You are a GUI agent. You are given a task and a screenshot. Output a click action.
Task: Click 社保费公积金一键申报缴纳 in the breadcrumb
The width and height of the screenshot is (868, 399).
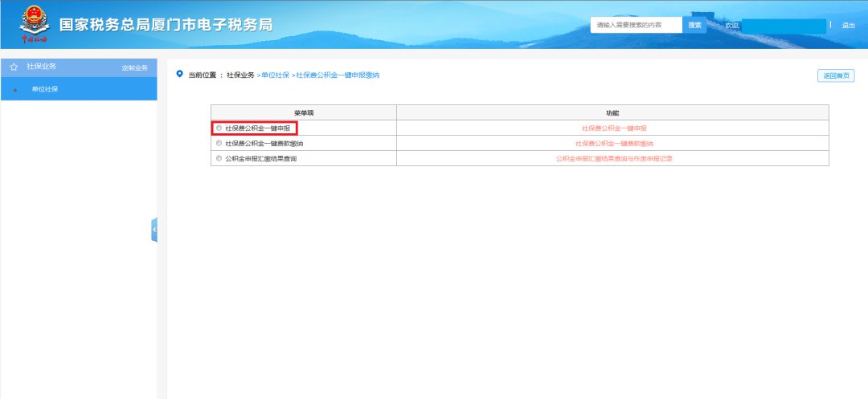(x=338, y=75)
